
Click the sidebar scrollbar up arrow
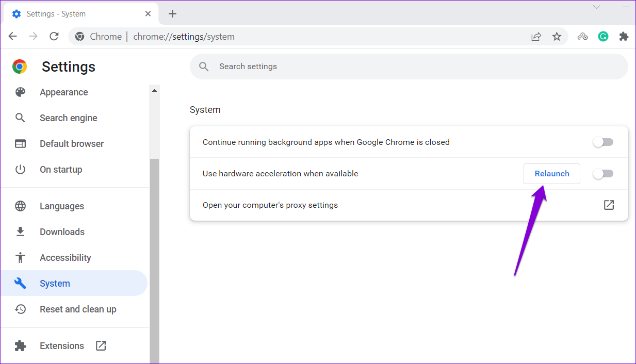click(x=154, y=91)
